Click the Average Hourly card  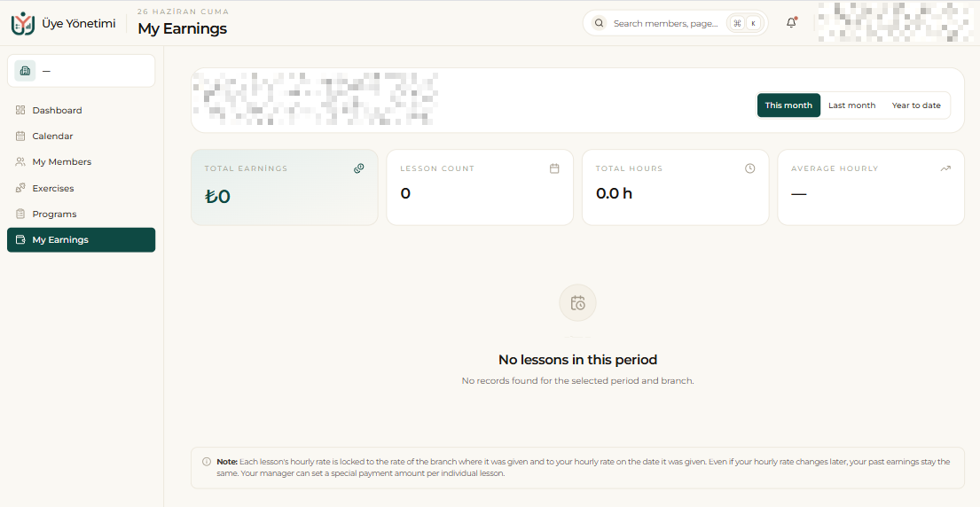tap(871, 187)
